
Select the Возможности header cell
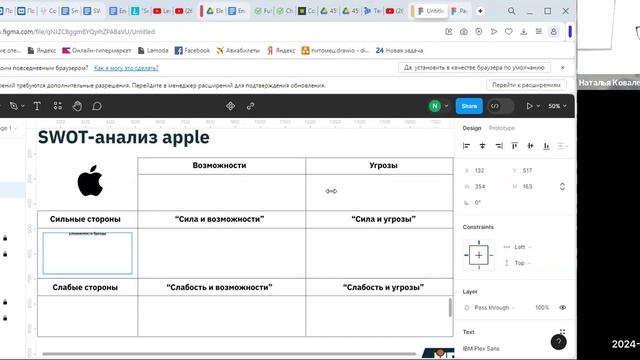point(220,165)
